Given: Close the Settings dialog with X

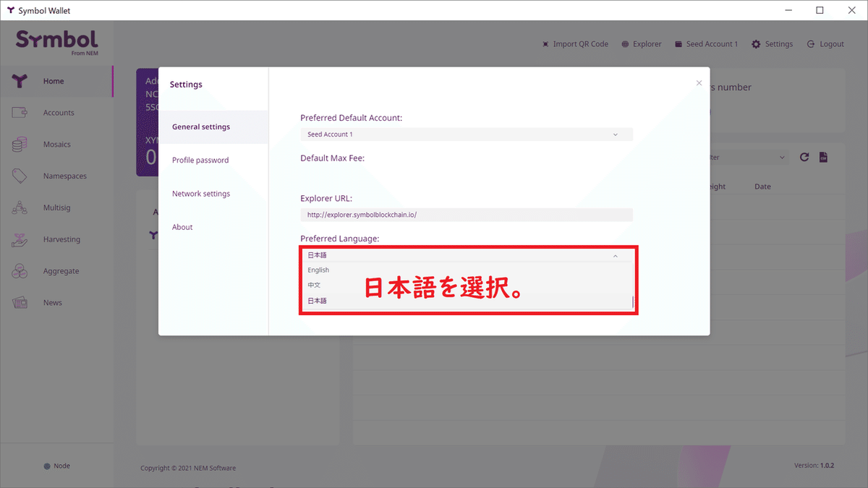Looking at the screenshot, I should [699, 83].
